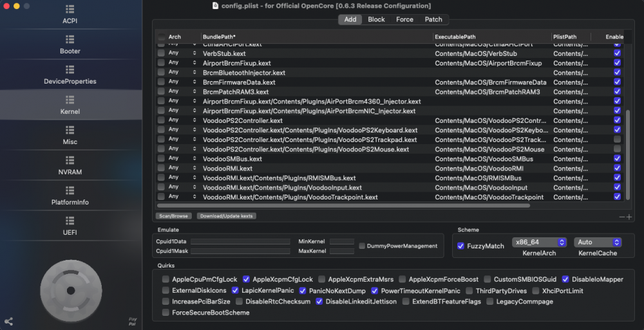Open the UEFI section icon
This screenshot has height=330, width=644.
pos(70,221)
